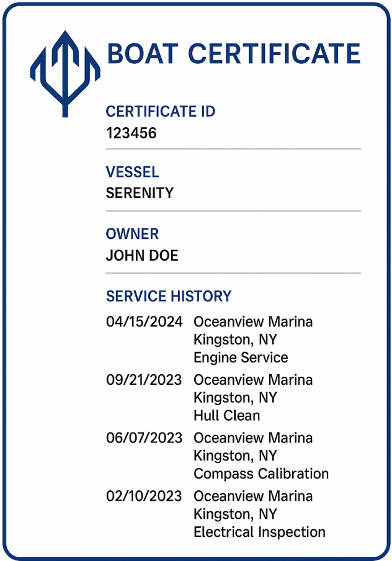Click the SERVICE HISTORY heading
The width and height of the screenshot is (392, 561).
point(169,296)
